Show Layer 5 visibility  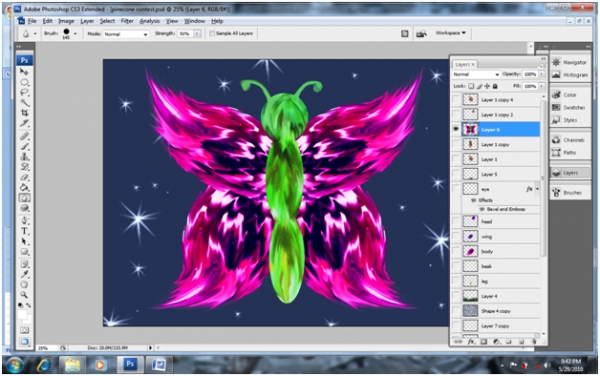click(x=456, y=174)
